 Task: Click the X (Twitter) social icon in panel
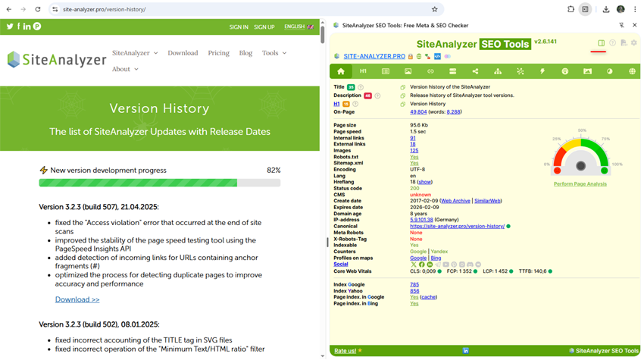pos(414,265)
